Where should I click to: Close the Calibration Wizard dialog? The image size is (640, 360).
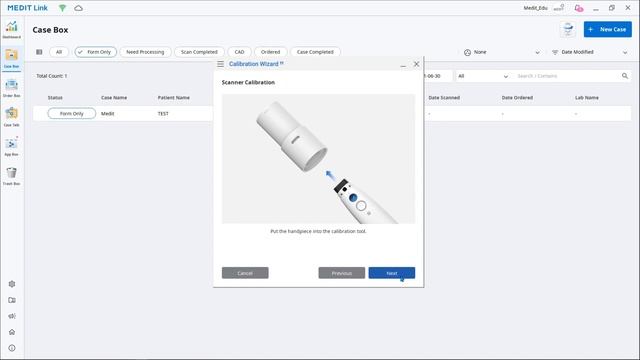[416, 64]
